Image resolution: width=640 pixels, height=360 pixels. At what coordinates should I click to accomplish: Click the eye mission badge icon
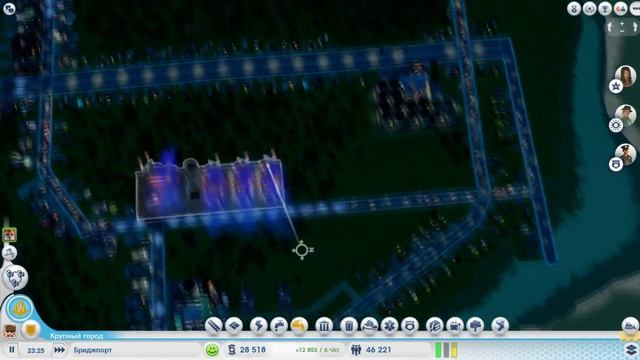pos(616,125)
